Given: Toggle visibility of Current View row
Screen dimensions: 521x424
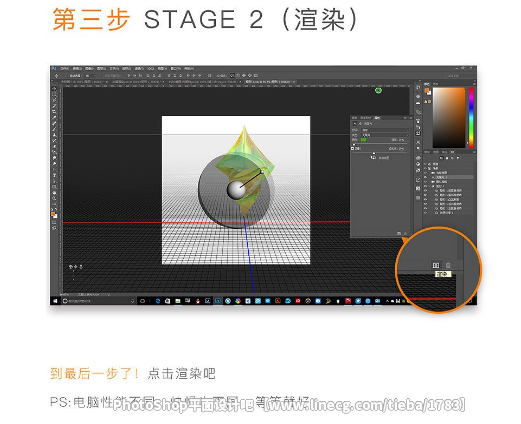Looking at the screenshot, I should [x=425, y=173].
